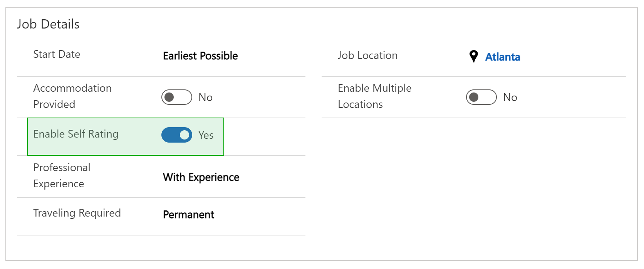The height and width of the screenshot is (269, 644).
Task: Click the map pin icon beside Atlanta
Action: coord(474,56)
